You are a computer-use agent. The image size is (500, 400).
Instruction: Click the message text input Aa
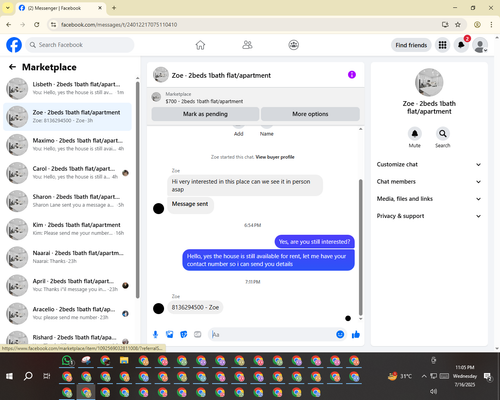click(x=273, y=334)
